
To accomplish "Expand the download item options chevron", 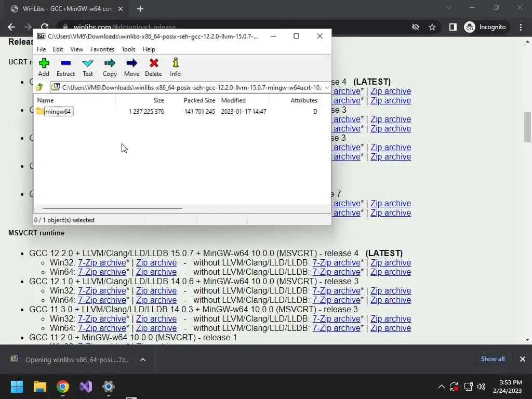I will (143, 360).
